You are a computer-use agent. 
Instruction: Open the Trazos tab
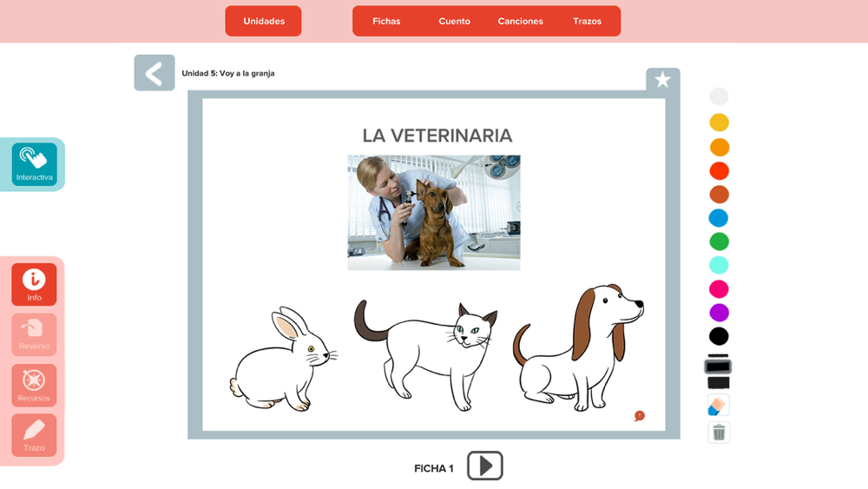click(x=588, y=21)
